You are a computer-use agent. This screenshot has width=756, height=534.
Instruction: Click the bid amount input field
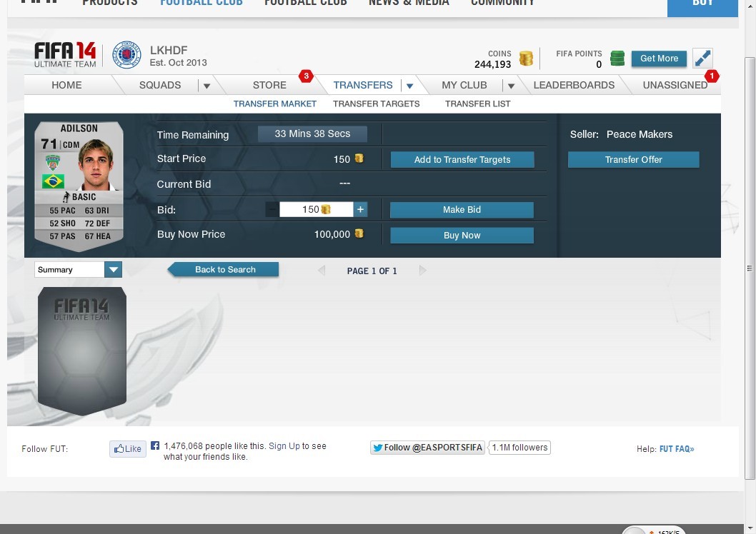(x=317, y=209)
